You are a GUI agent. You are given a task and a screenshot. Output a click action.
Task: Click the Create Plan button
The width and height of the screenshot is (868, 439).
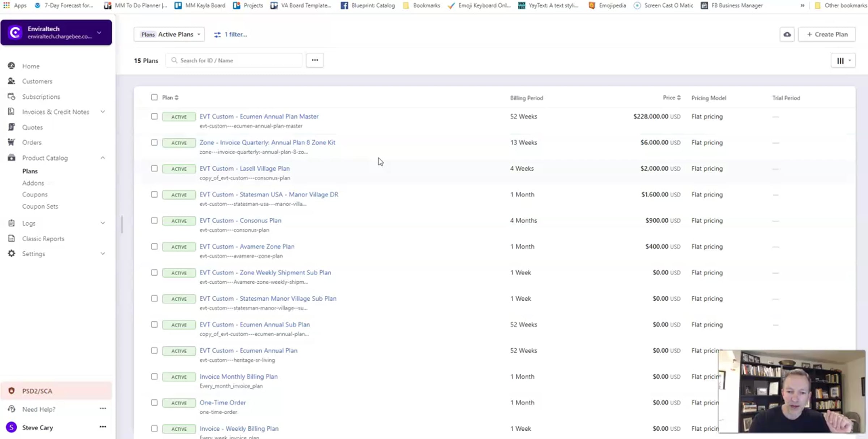tap(827, 34)
